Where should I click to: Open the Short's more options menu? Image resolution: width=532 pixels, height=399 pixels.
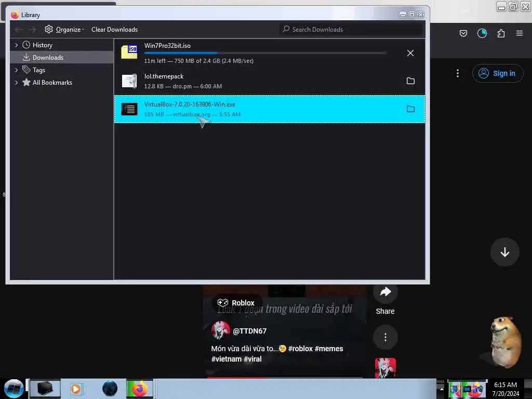pos(385,337)
